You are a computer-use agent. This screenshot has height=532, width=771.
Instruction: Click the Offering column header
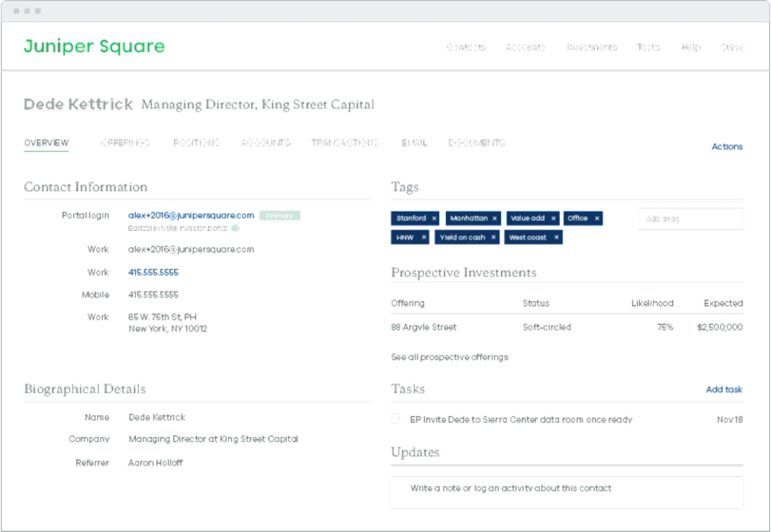pos(408,303)
